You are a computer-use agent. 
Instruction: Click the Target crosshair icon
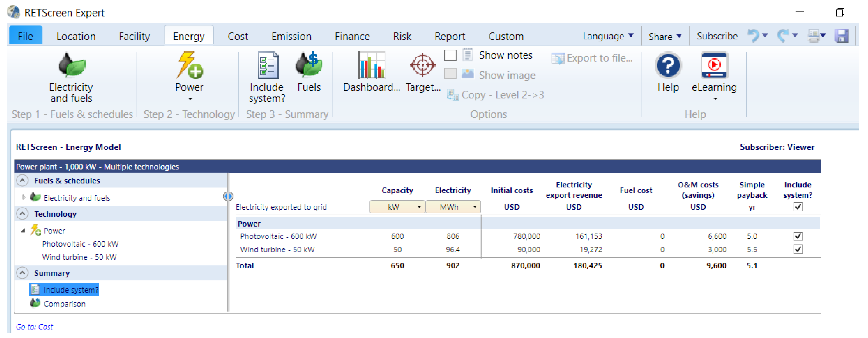point(422,65)
